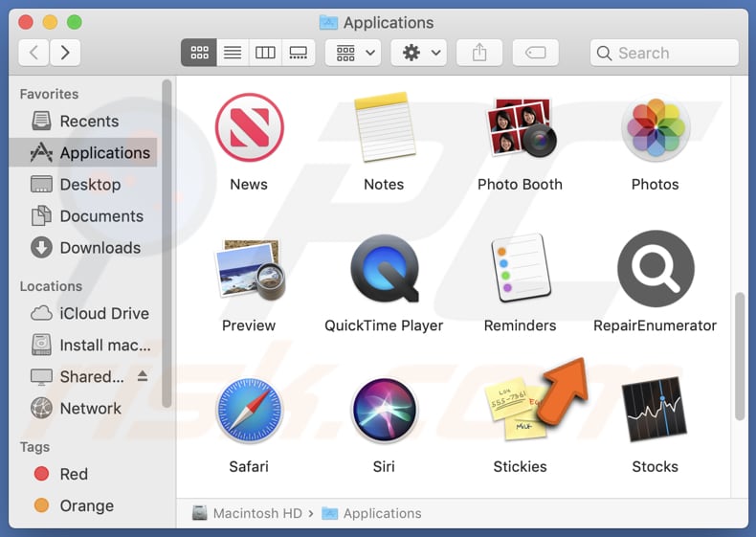Click Applications in the path bar
The height and width of the screenshot is (537, 756).
[371, 513]
